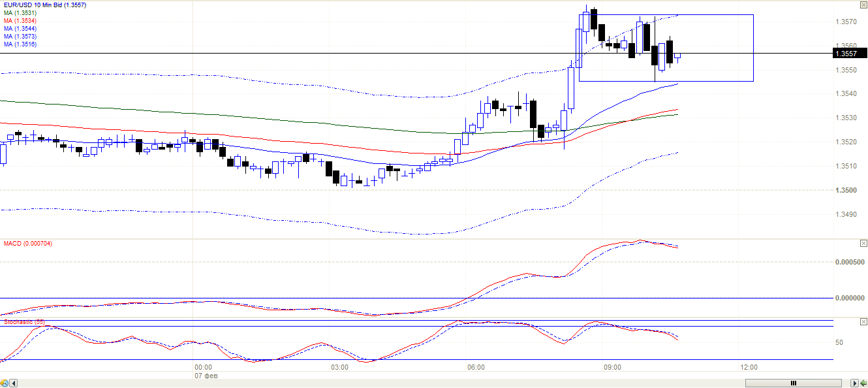Image resolution: width=868 pixels, height=388 pixels.
Task: Click the scroll-left arrow beside globe icon
Action: pyautogui.click(x=14, y=383)
